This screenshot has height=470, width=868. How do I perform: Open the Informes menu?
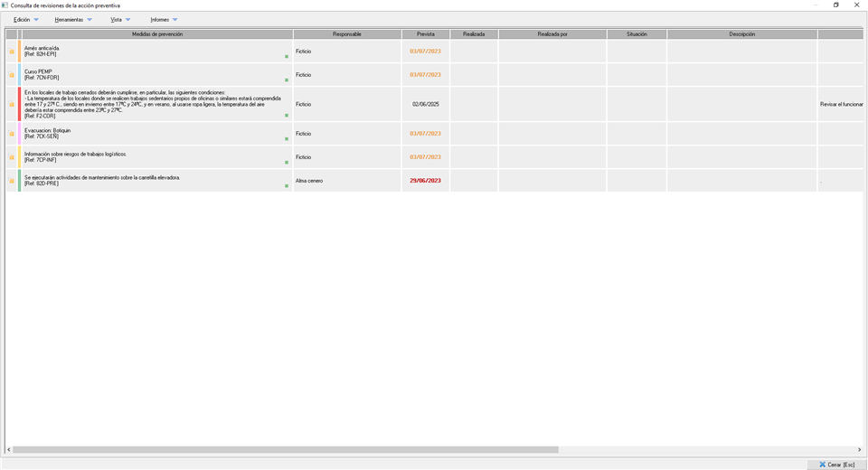coord(164,20)
